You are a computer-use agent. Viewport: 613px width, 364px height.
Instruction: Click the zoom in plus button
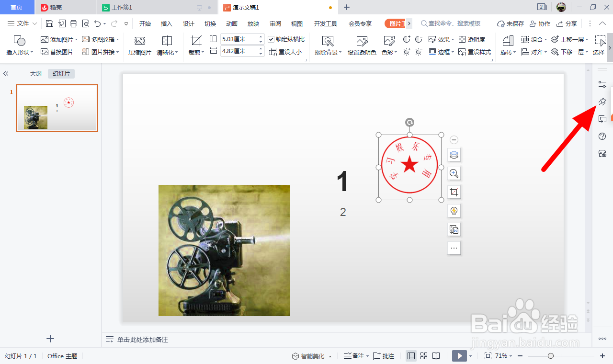pyautogui.click(x=602, y=356)
